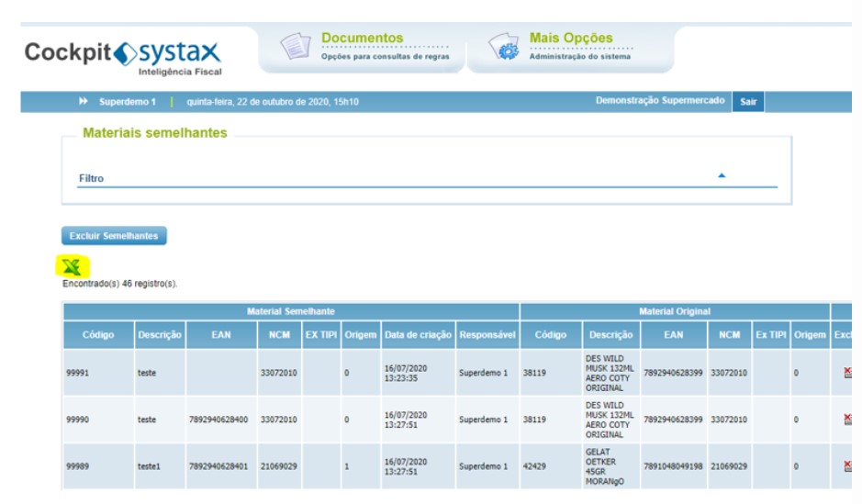Image resolution: width=862 pixels, height=504 pixels.
Task: Select the Superdemo 1 user label
Action: click(x=128, y=102)
